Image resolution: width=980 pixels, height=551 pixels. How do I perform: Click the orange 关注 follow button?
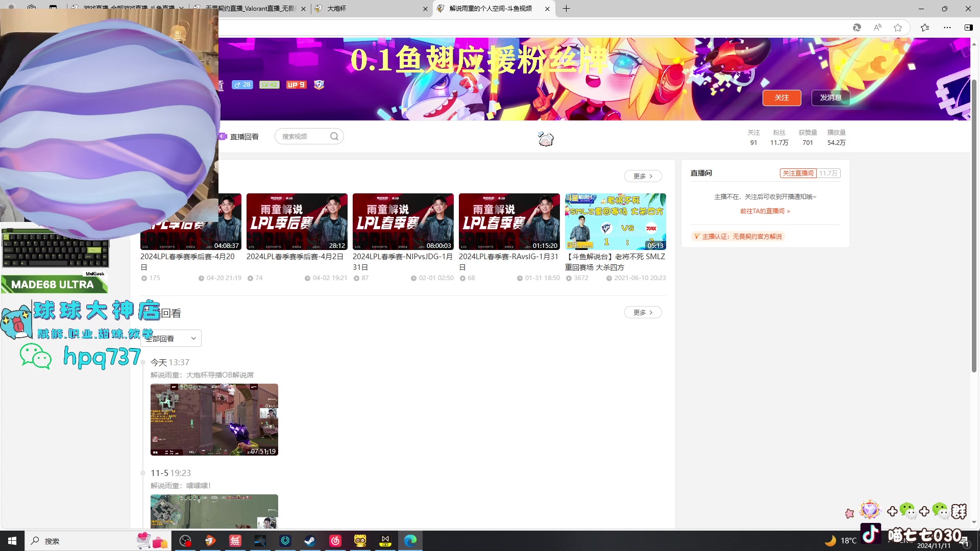781,97
